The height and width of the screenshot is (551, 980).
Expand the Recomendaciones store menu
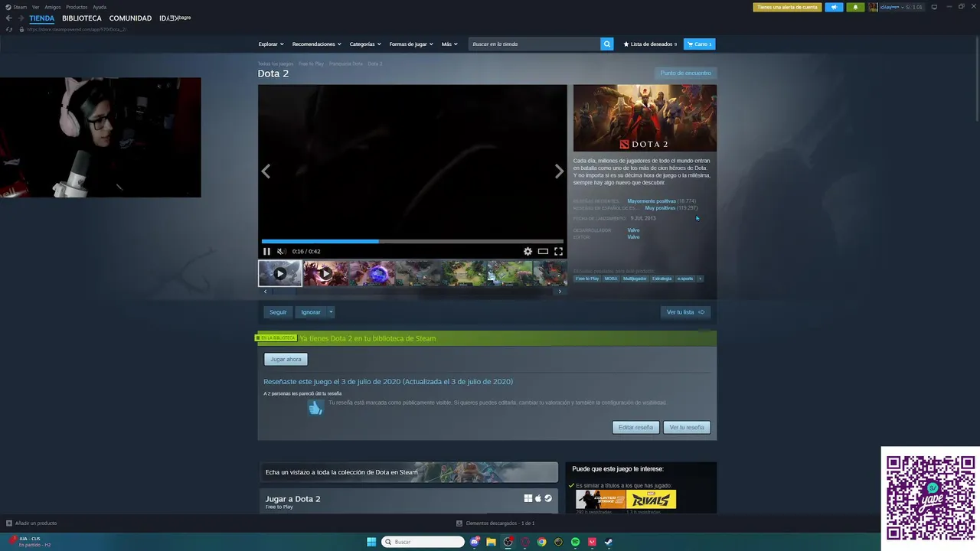click(317, 44)
